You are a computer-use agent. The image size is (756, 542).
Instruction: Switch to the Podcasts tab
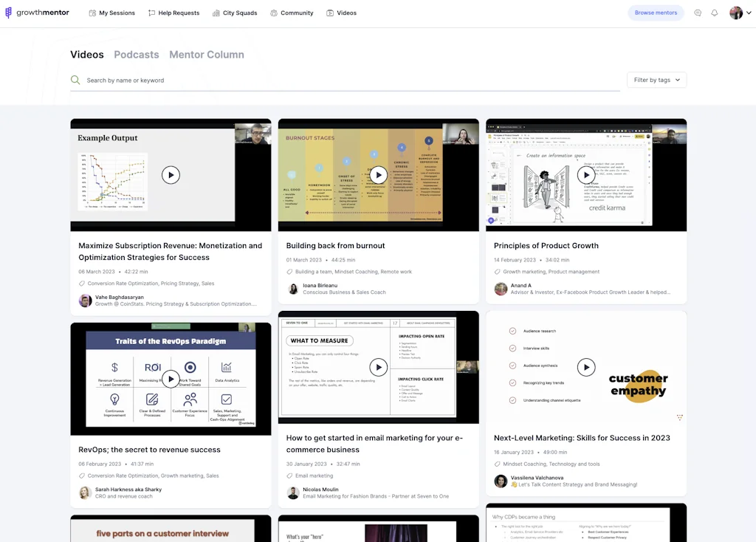(136, 55)
